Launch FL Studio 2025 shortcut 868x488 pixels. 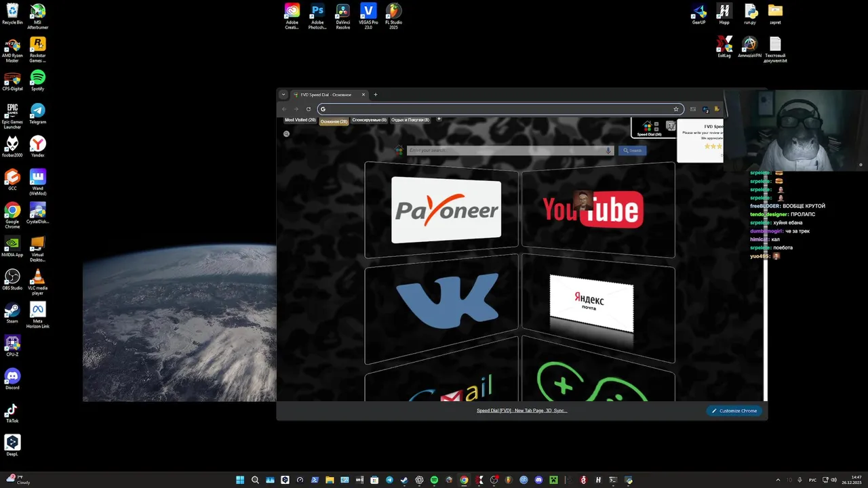(394, 16)
